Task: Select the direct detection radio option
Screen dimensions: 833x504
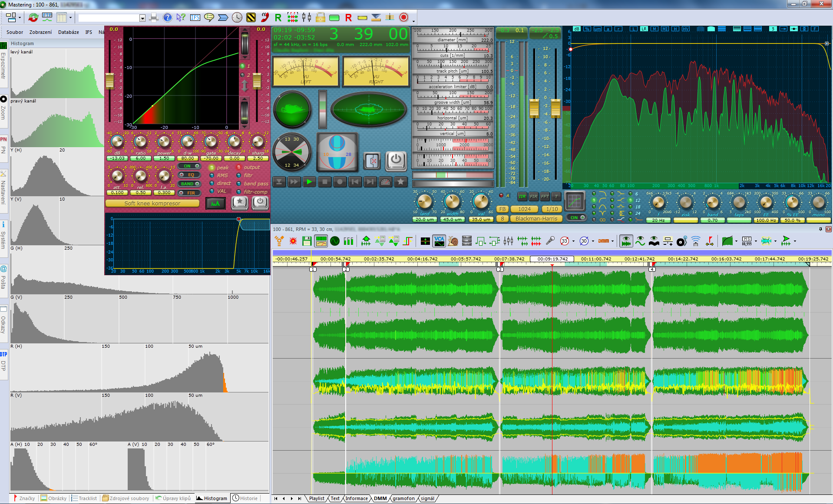Action: (x=212, y=183)
